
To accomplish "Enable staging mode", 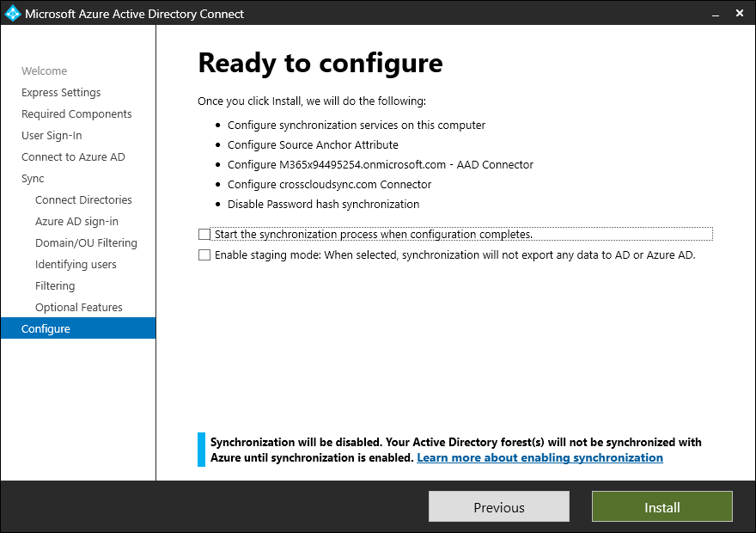I will 204,254.
